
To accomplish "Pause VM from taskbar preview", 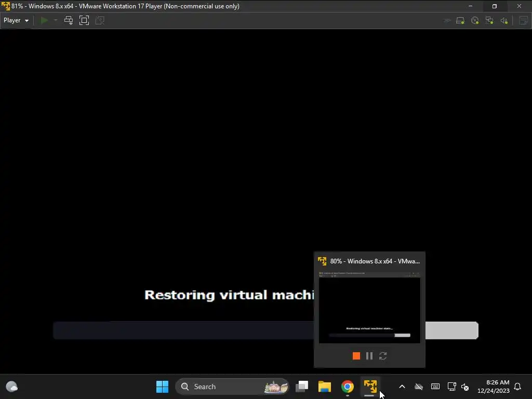I will [369, 355].
